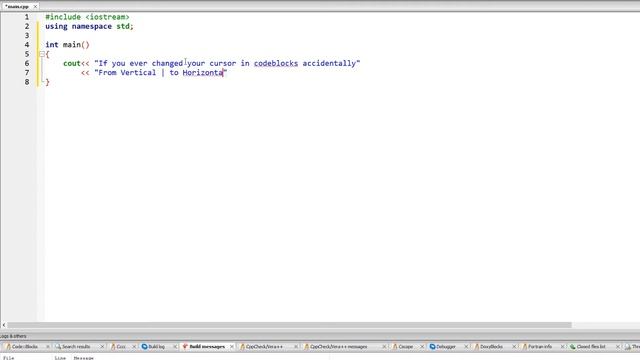Click the Build messages flag icon
The image size is (640, 360).
[x=185, y=347]
